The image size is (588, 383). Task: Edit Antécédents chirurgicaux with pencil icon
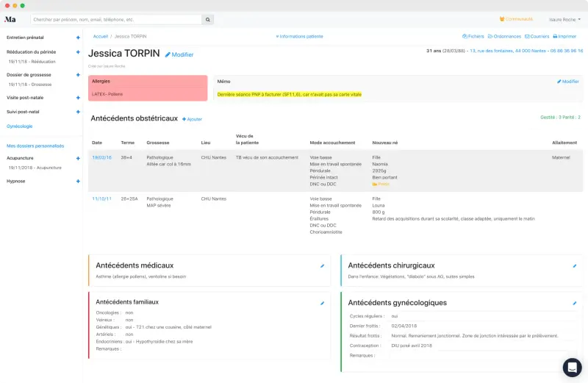575,266
